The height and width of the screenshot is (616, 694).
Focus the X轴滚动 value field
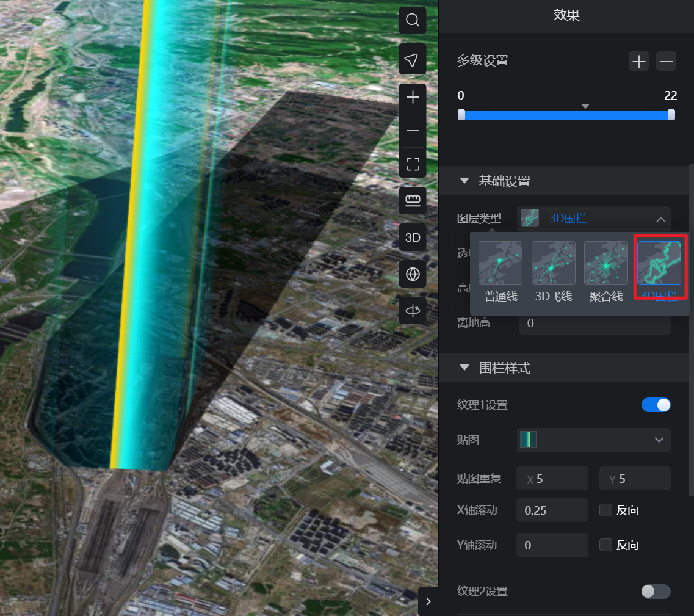point(552,510)
